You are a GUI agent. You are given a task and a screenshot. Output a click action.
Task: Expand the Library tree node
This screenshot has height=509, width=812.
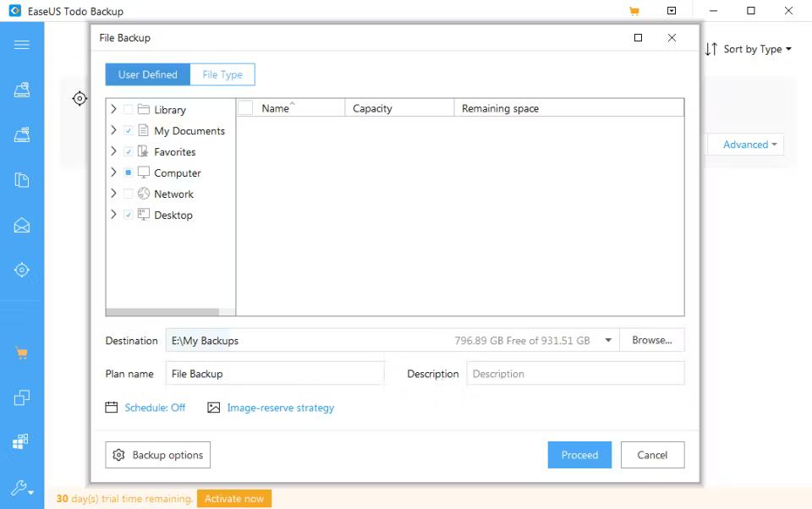pos(113,109)
